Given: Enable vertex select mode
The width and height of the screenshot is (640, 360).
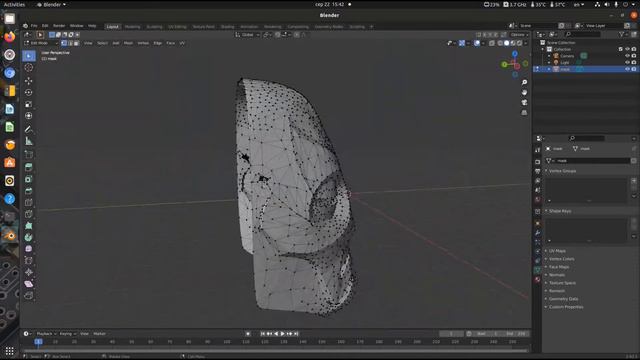Looking at the screenshot, I should pyautogui.click(x=64, y=43).
